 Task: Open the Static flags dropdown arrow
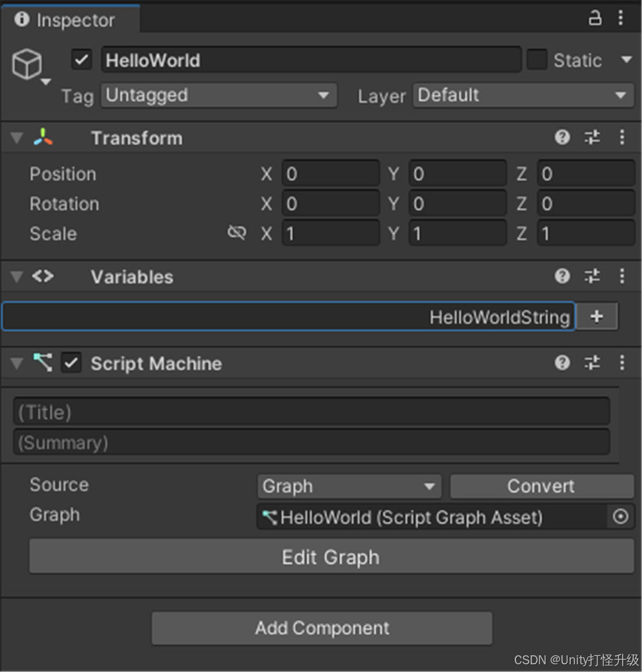(x=627, y=60)
